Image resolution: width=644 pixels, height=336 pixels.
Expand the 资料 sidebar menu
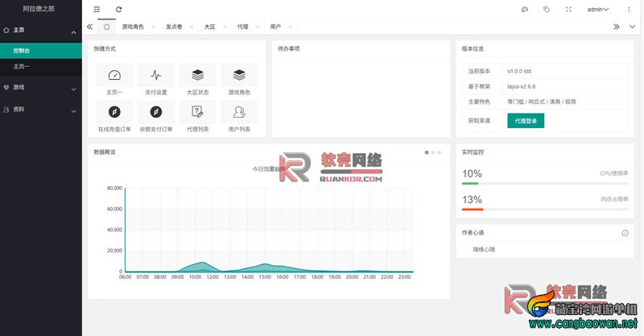[40, 109]
